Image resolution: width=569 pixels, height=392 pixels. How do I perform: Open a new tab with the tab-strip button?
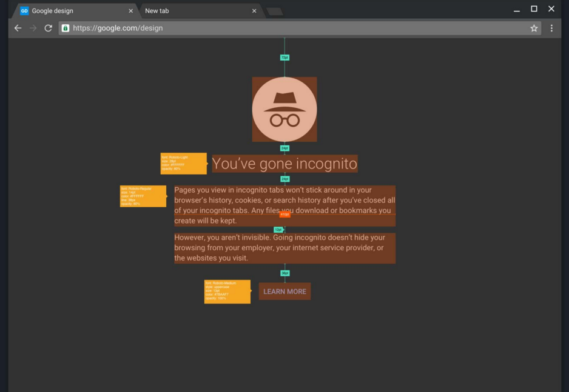pos(275,12)
